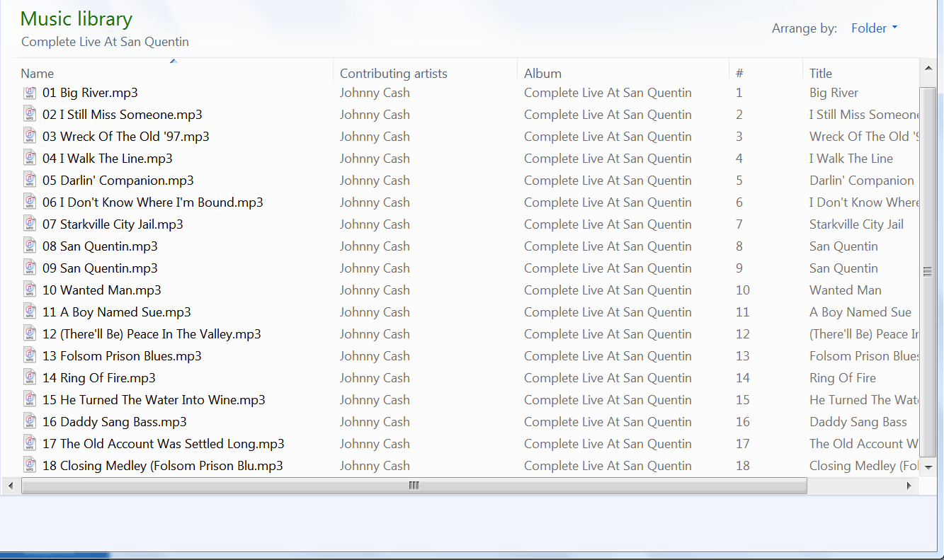
Task: Click the file icon of 13 Folsom Prison Blues.mp3
Action: click(30, 355)
